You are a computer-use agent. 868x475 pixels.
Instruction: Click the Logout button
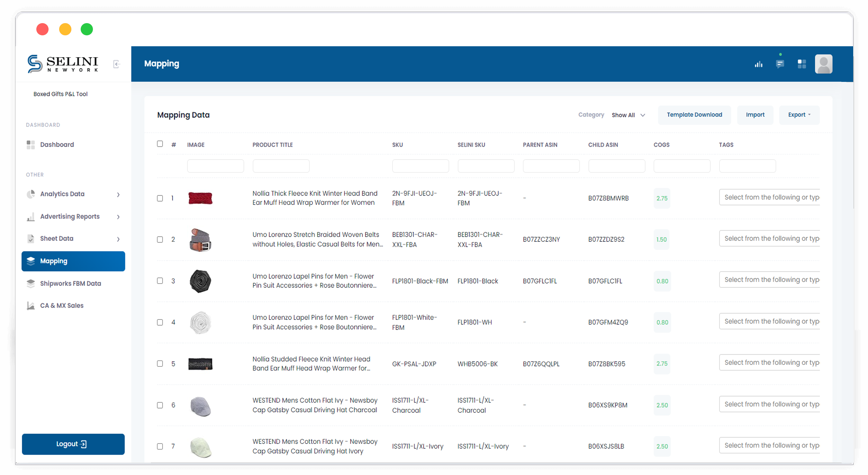click(x=73, y=444)
